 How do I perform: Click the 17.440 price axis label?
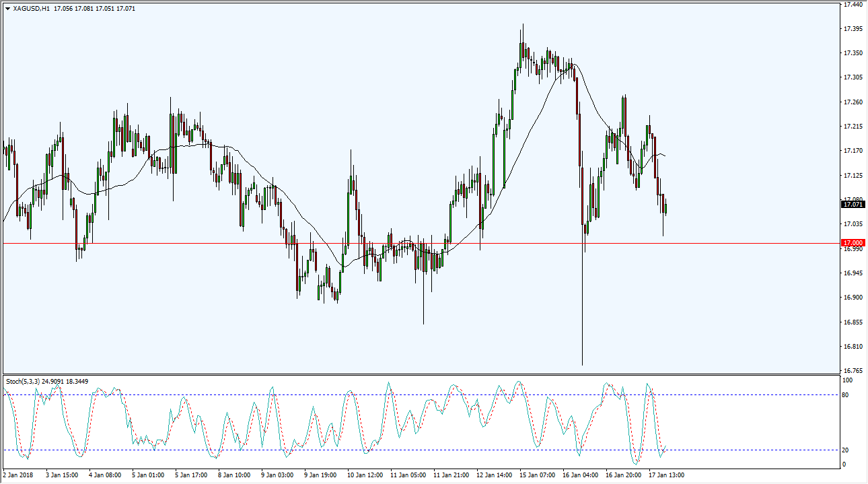[853, 5]
